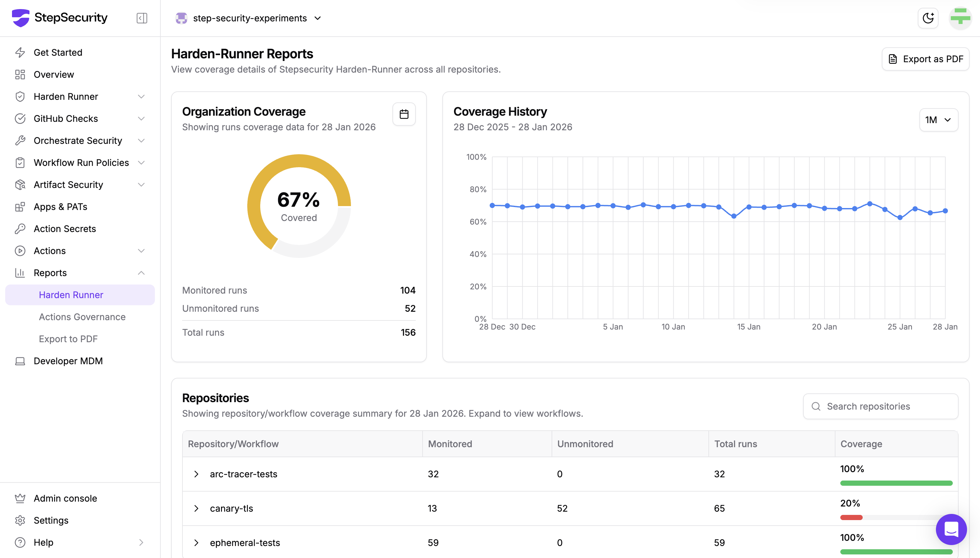The height and width of the screenshot is (558, 980).
Task: Open calendar date picker for coverage
Action: coord(404,114)
